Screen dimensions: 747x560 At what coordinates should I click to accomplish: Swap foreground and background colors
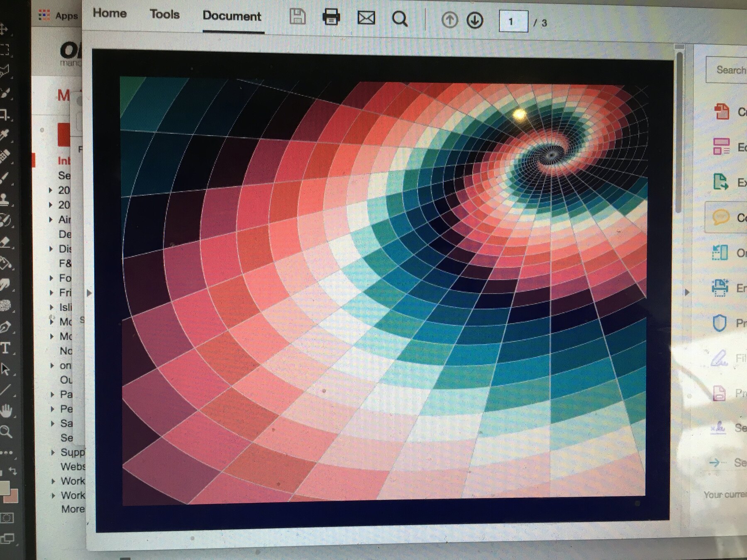(x=12, y=471)
